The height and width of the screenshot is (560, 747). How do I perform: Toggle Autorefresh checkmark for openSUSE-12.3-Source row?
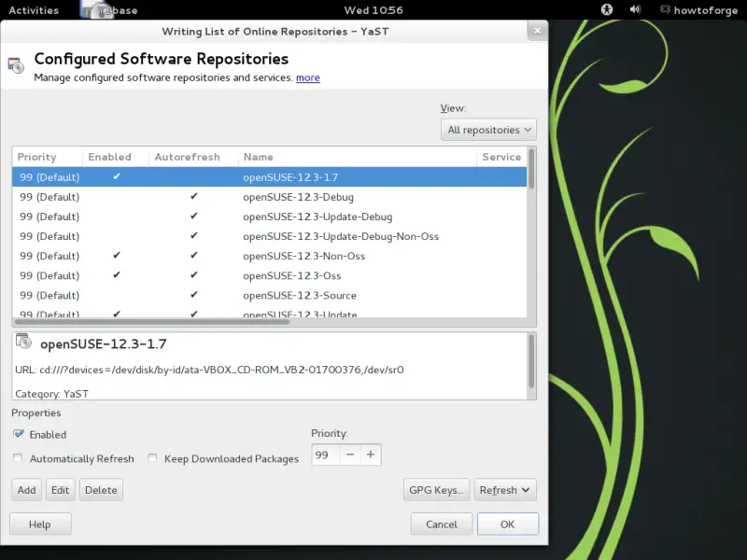pos(194,295)
